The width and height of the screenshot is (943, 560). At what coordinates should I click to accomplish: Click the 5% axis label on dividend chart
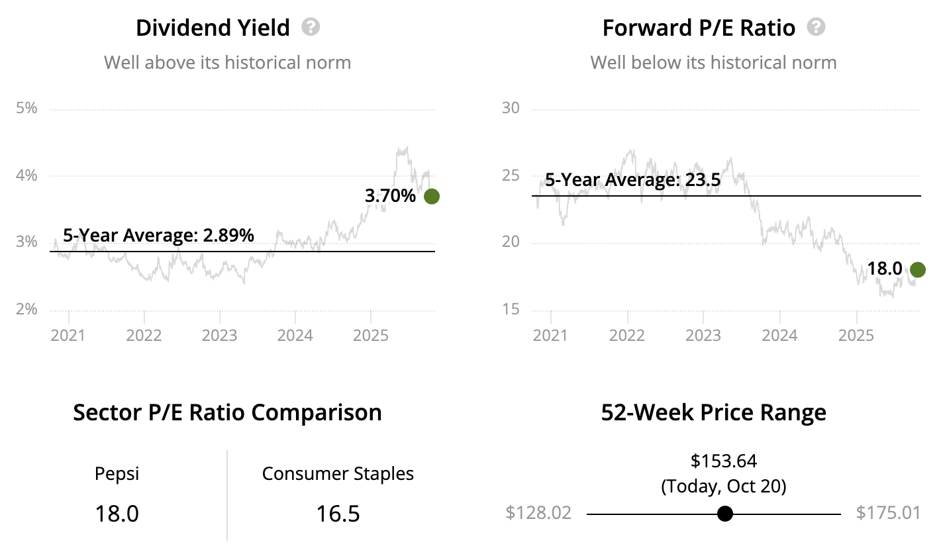(x=26, y=108)
